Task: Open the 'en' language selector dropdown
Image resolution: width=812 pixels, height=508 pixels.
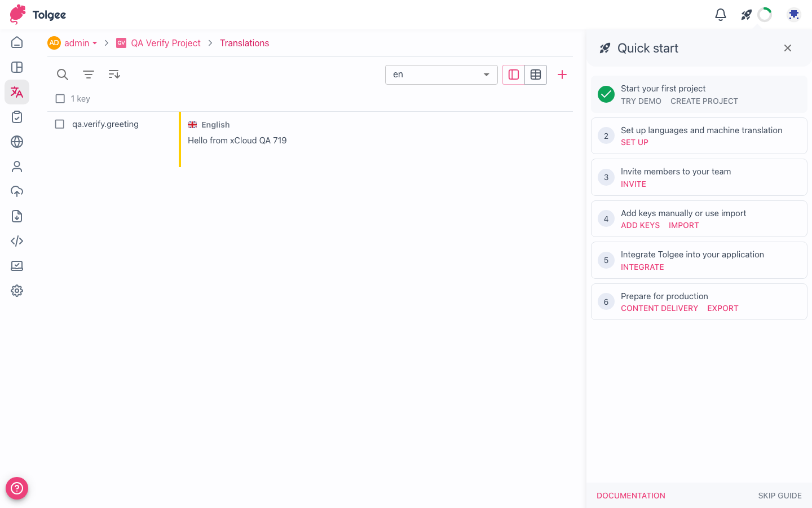Action: click(x=442, y=75)
